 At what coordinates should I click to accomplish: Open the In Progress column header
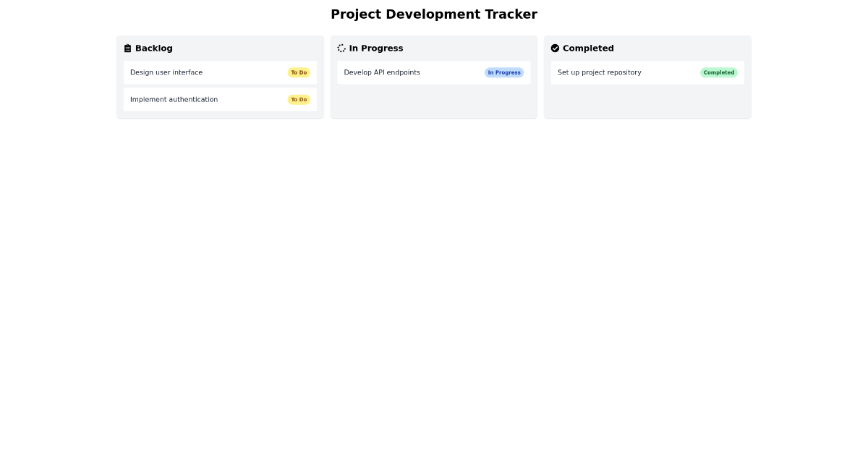click(370, 48)
